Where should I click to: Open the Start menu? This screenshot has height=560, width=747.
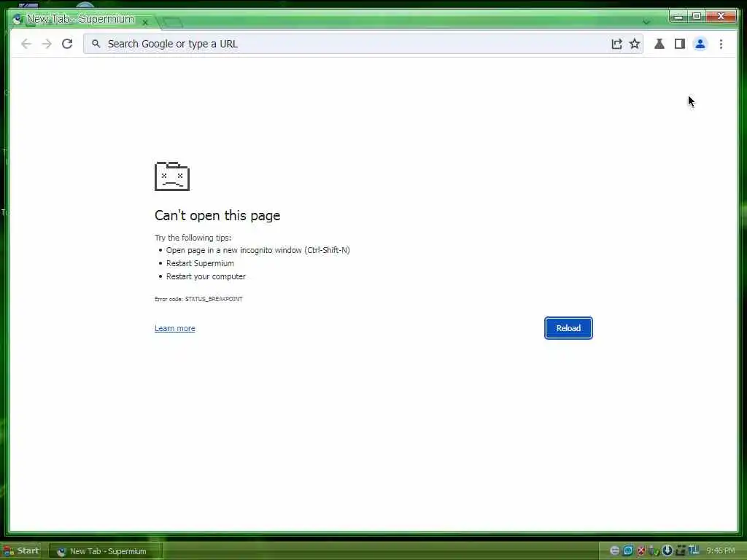pos(21,551)
